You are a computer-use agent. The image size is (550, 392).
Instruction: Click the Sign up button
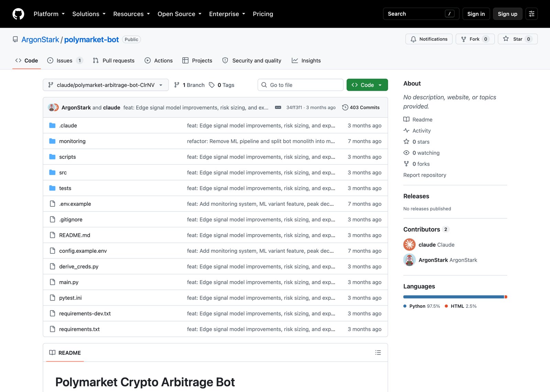click(x=507, y=14)
